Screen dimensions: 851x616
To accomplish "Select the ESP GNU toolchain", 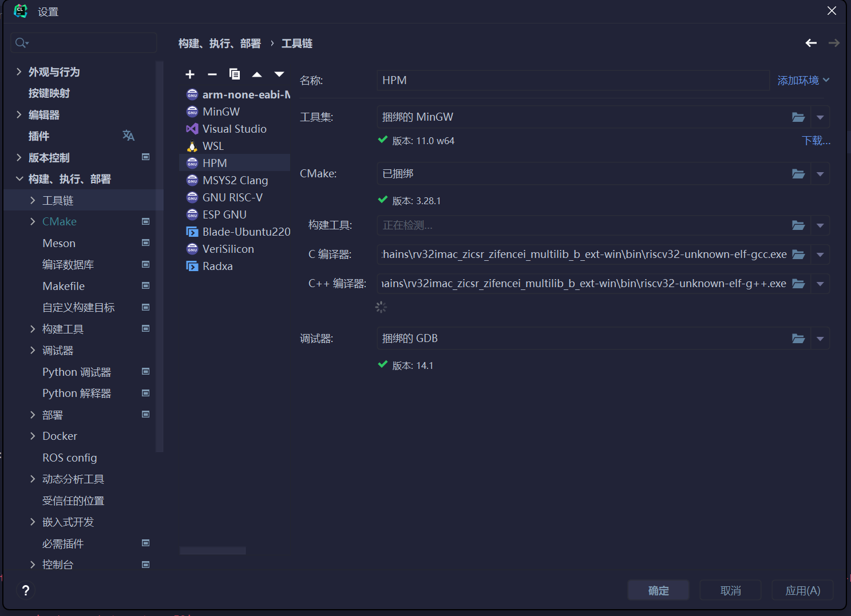I will (235, 214).
